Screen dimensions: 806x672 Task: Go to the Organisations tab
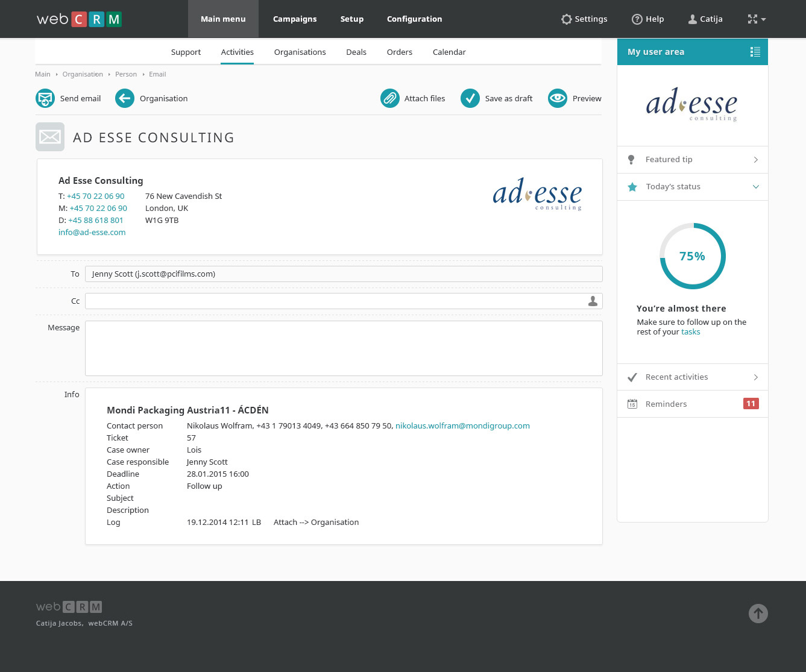point(300,52)
